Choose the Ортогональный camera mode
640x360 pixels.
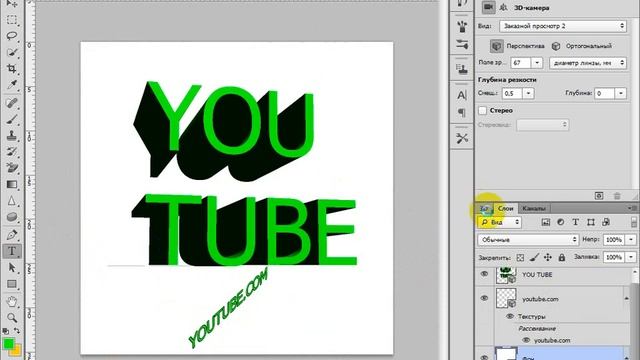click(x=556, y=46)
